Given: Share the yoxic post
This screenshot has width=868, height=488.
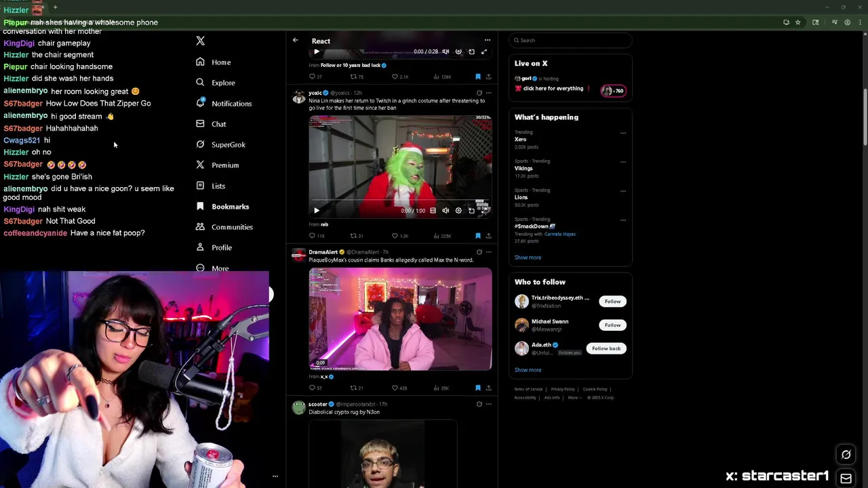Looking at the screenshot, I should tap(488, 236).
